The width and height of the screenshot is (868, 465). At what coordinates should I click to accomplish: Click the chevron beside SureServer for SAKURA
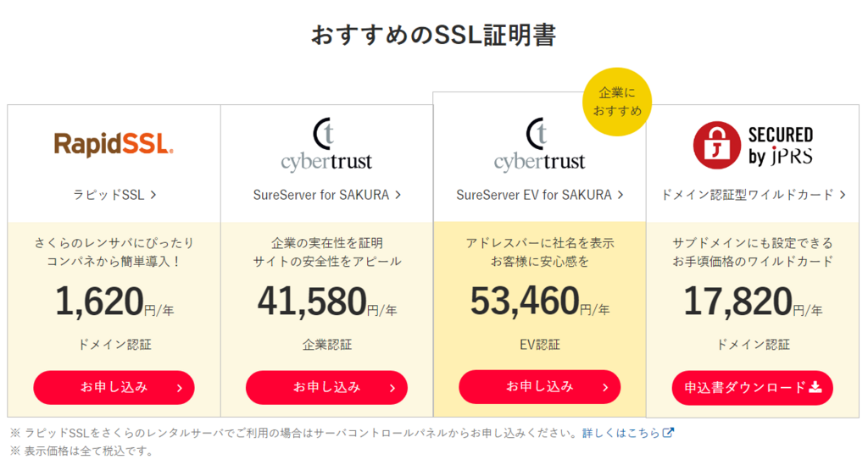[x=398, y=195]
